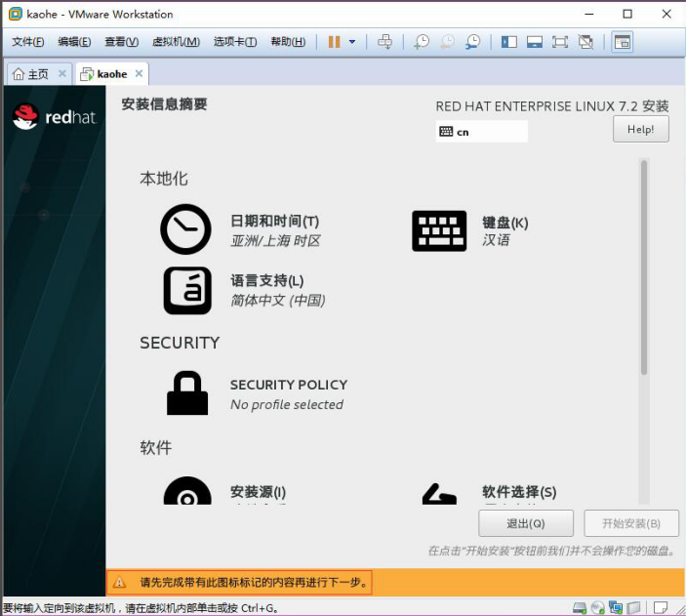Open 软件选择(S) icon
The height and width of the screenshot is (616, 686).
[439, 493]
